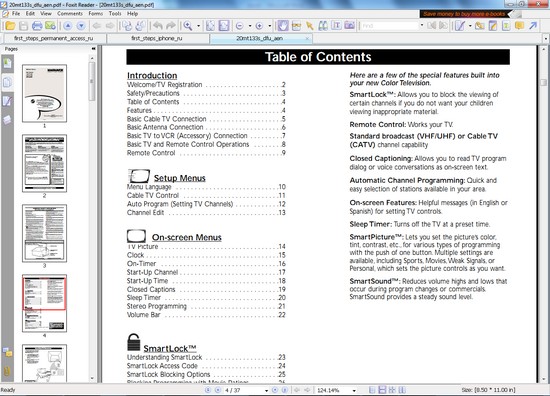This screenshot has width=550, height=396.
Task: Click the thumbnail panel scrollbar handle
Action: click(x=92, y=81)
